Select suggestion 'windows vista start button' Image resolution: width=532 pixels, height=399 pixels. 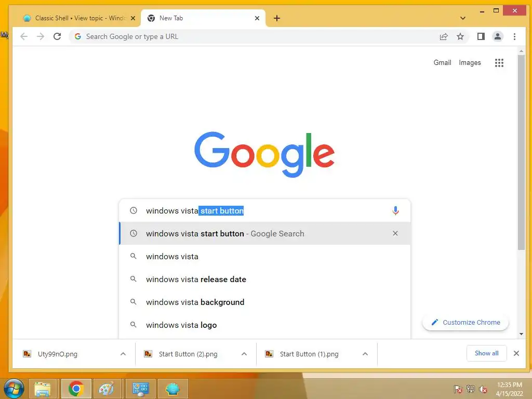click(264, 233)
